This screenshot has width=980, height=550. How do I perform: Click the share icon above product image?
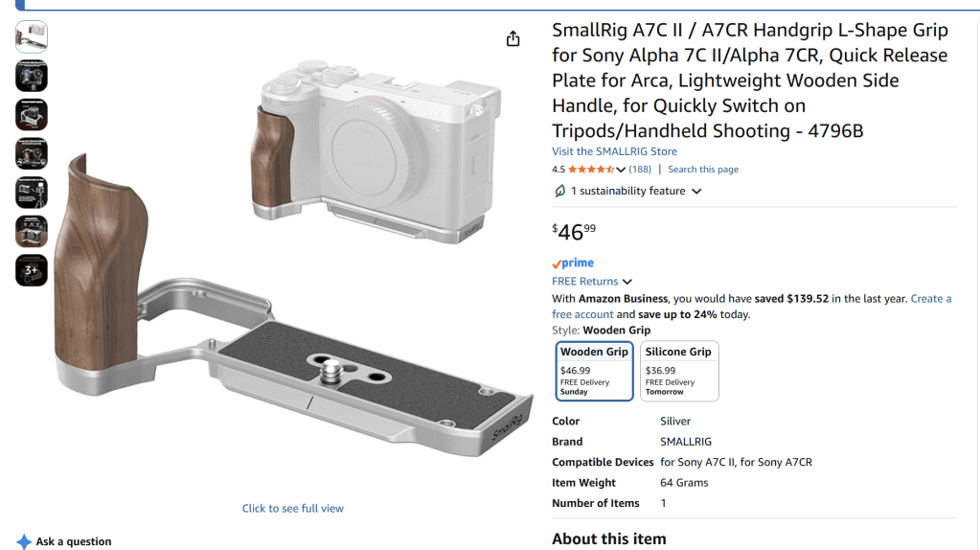pos(513,38)
